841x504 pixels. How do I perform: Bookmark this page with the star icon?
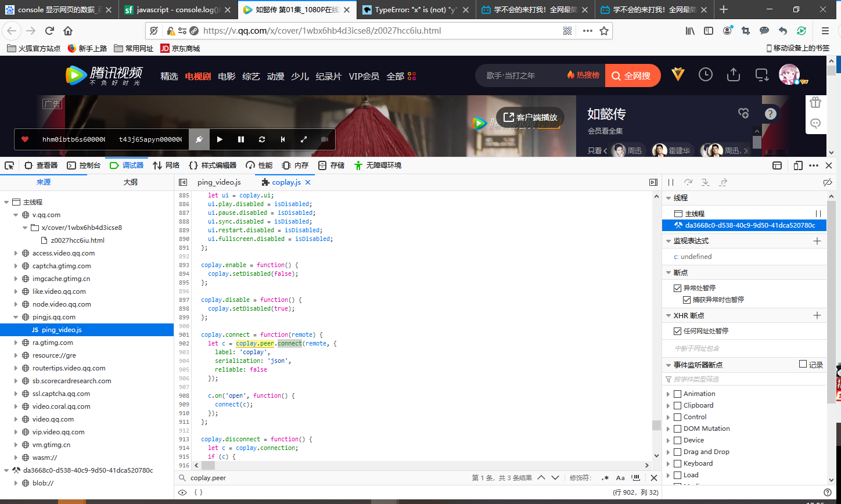604,31
